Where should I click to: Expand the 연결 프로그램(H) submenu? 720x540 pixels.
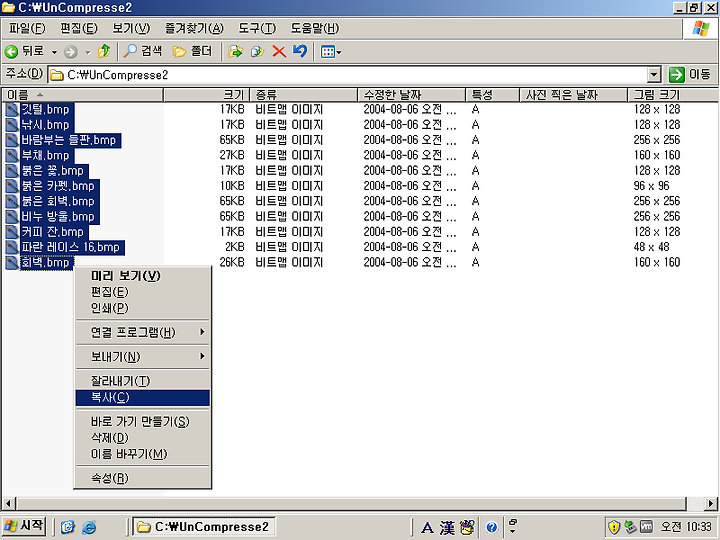[x=142, y=332]
